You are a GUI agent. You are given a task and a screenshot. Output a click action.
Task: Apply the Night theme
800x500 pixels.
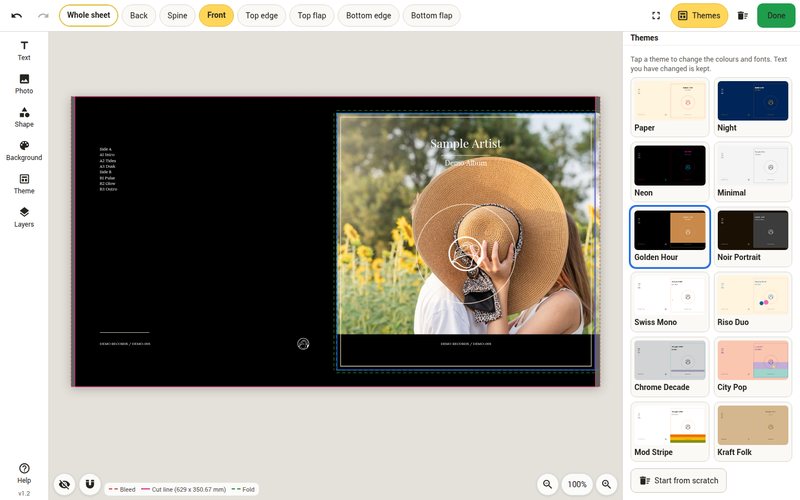tap(753, 107)
